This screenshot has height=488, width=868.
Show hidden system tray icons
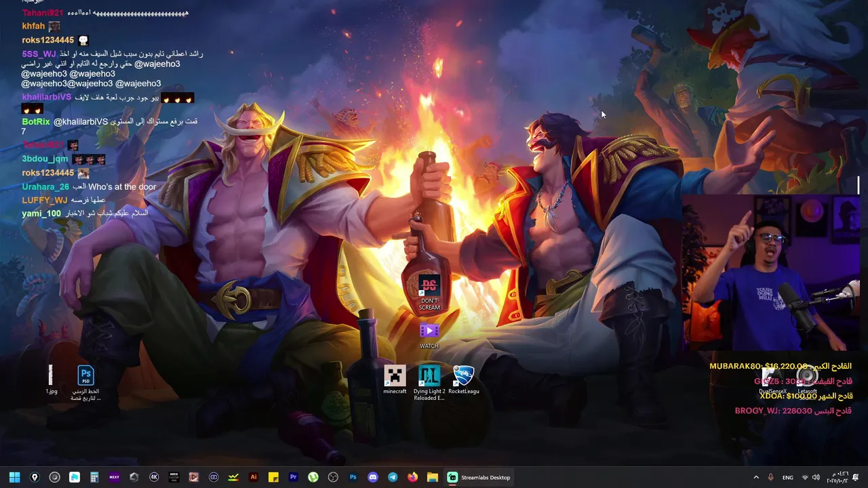point(756,477)
